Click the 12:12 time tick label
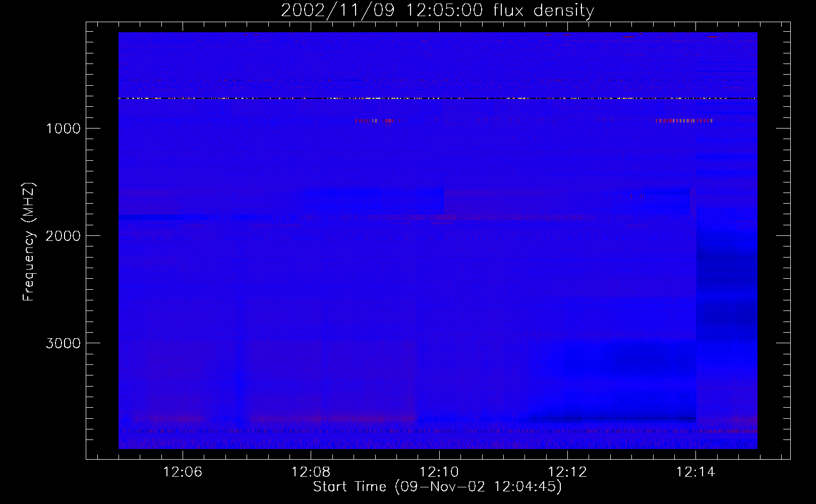816x504 pixels. (567, 472)
